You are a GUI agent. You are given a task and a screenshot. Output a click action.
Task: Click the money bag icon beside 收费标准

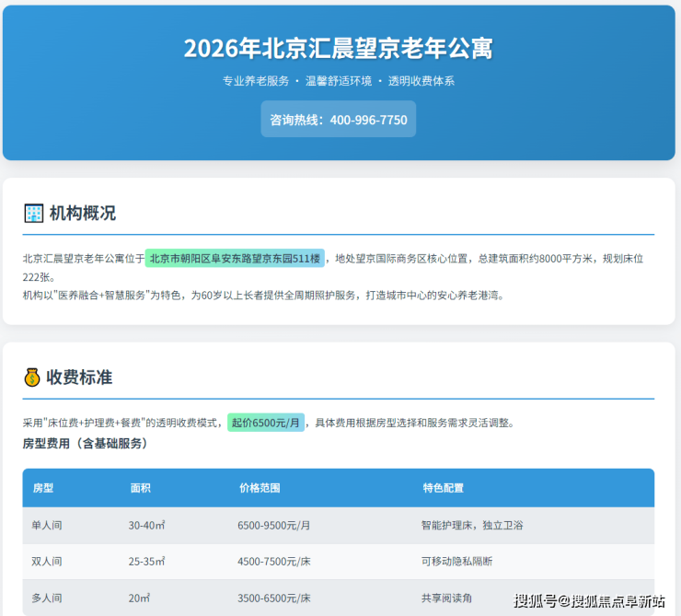32,378
